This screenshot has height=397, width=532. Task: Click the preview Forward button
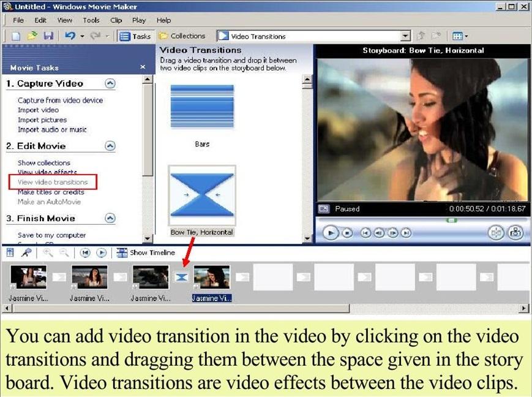coord(406,233)
